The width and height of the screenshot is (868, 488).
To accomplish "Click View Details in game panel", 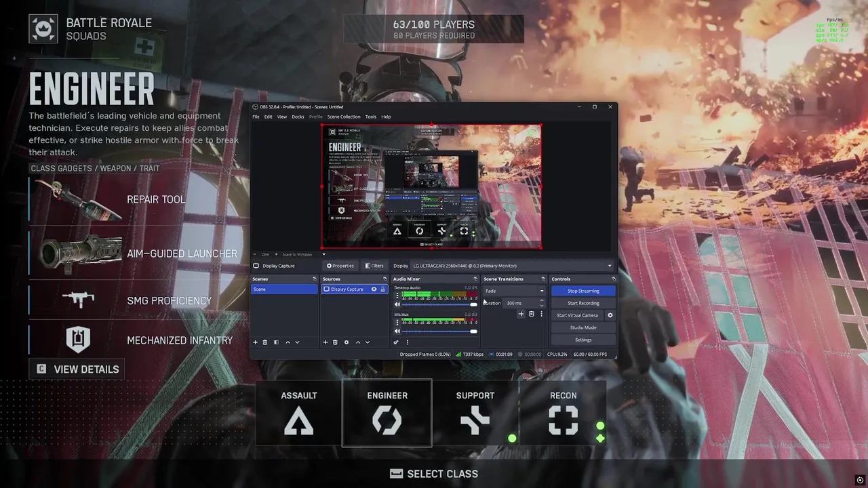I will tap(78, 369).
